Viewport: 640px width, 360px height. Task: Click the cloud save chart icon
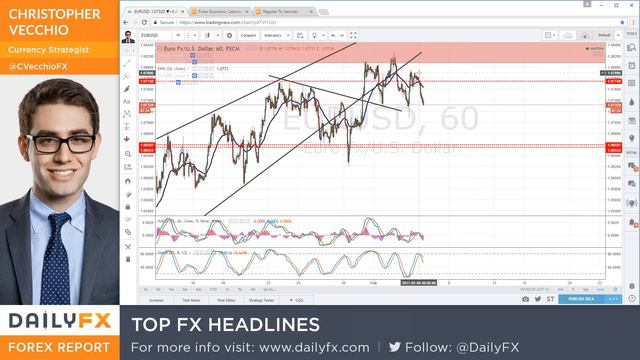[568, 36]
